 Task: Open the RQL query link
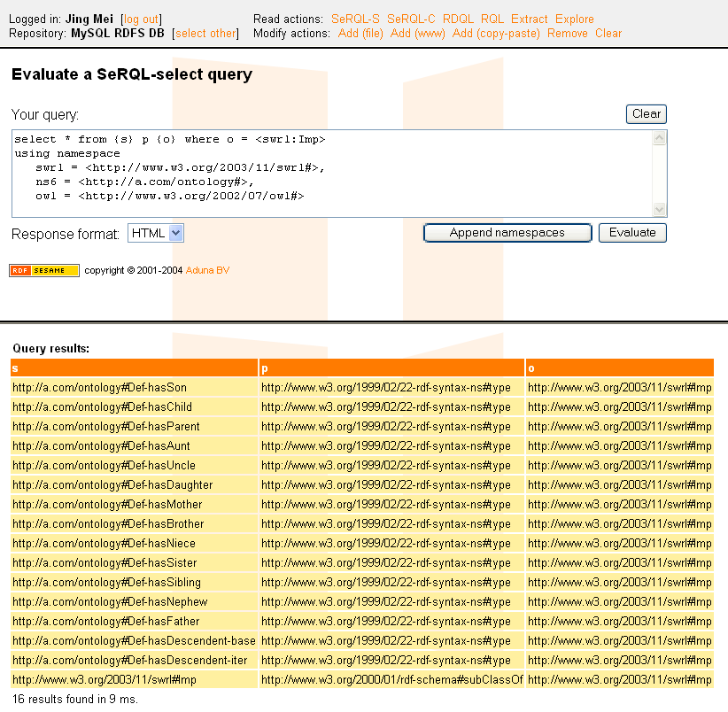click(x=492, y=19)
